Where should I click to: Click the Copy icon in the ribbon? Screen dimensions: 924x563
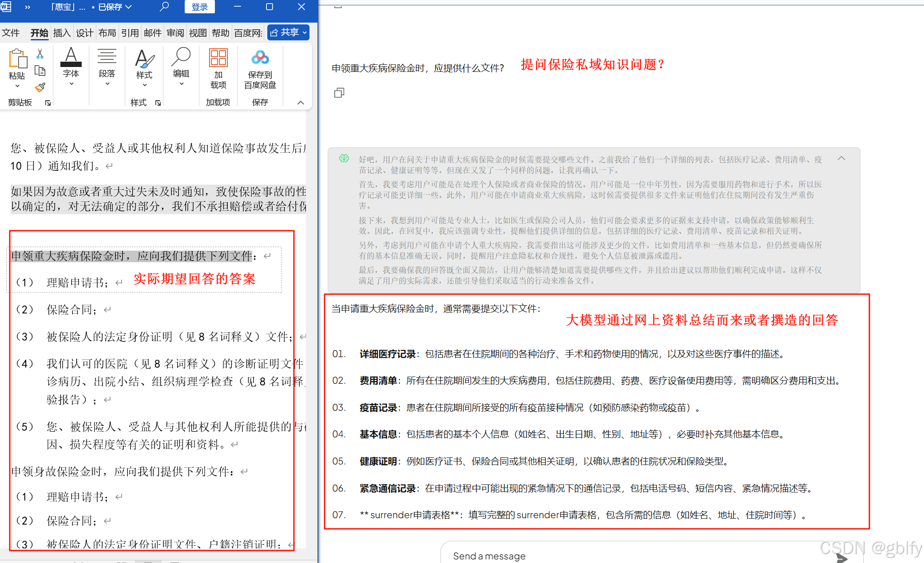[40, 71]
